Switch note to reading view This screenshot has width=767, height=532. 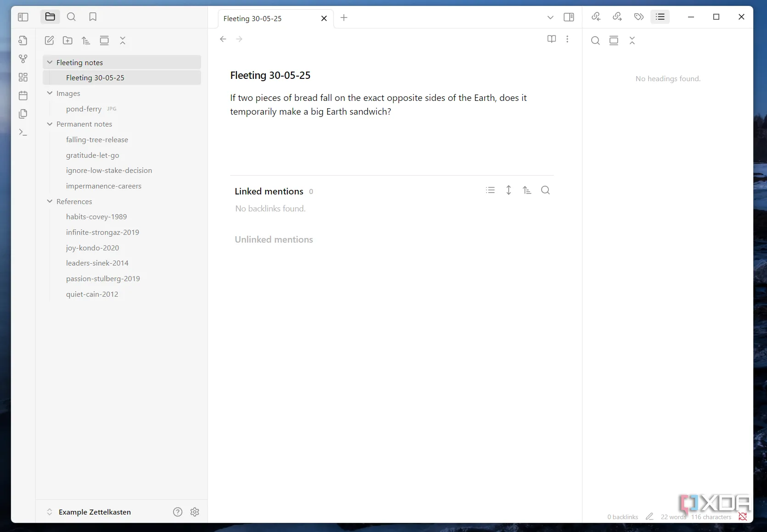tap(552, 39)
